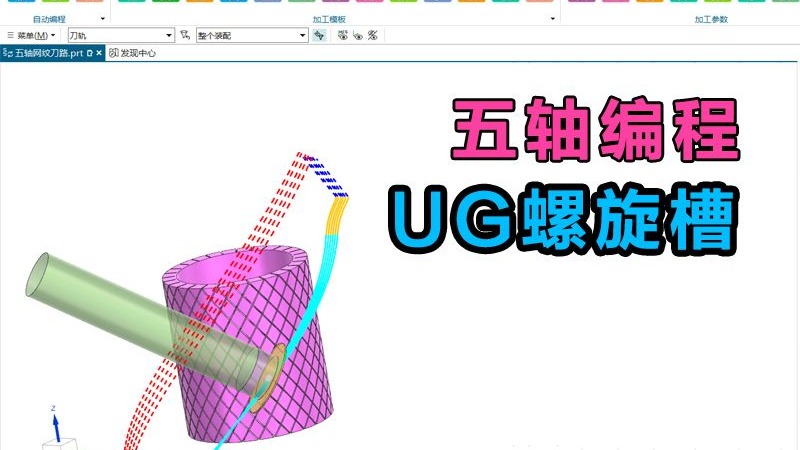
Task: Click the float window icon on 五轴网纹刀路.prt tab
Action: (90, 53)
